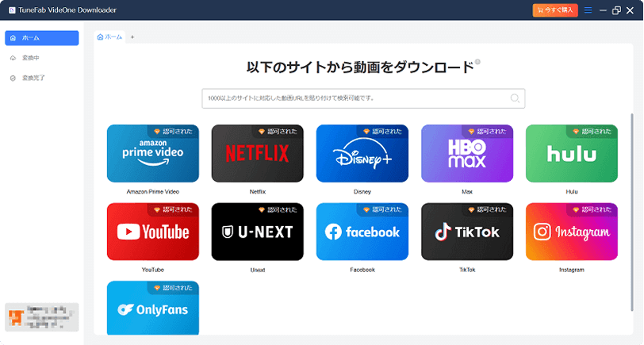
Task: Click the home icon in sidebar ホーム
Action: [x=13, y=38]
